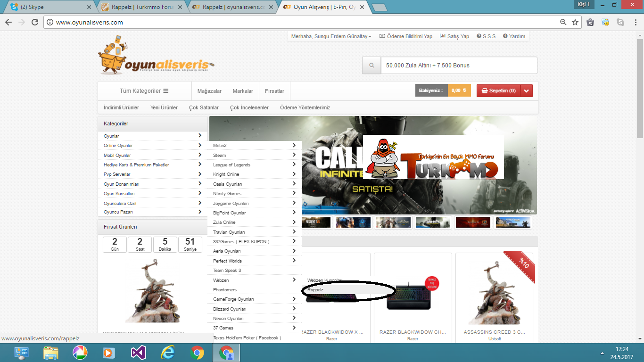Select League of Legends in the submenu
644x362 pixels.
[x=255, y=165]
